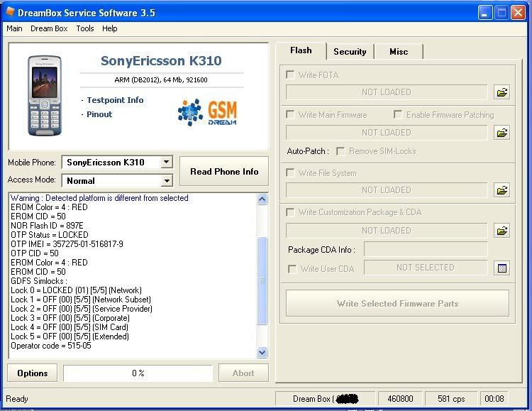Image resolution: width=532 pixels, height=411 pixels.
Task: Click 'Lock 2 = OFF' Service Provider line
Action: [82, 308]
